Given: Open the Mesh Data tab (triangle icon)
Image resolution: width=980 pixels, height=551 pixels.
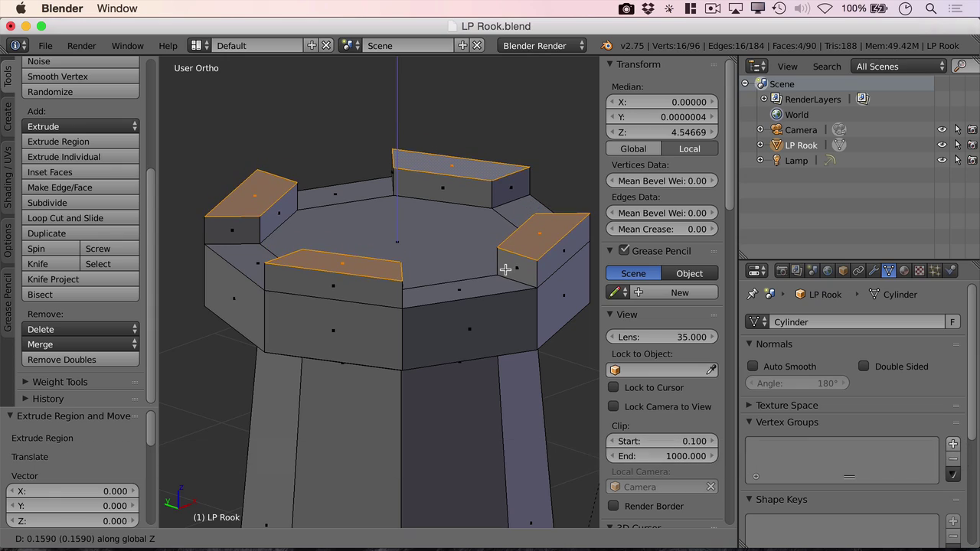Looking at the screenshot, I should coord(889,271).
